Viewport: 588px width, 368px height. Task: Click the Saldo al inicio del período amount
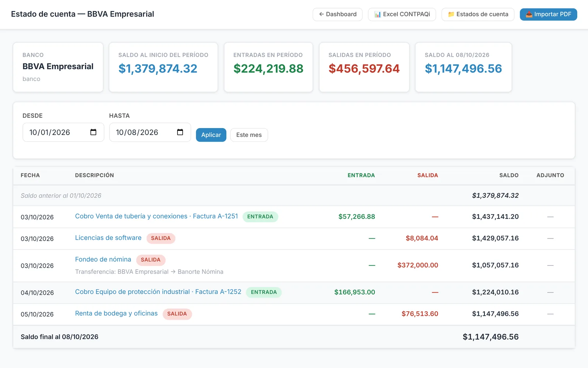coord(158,68)
